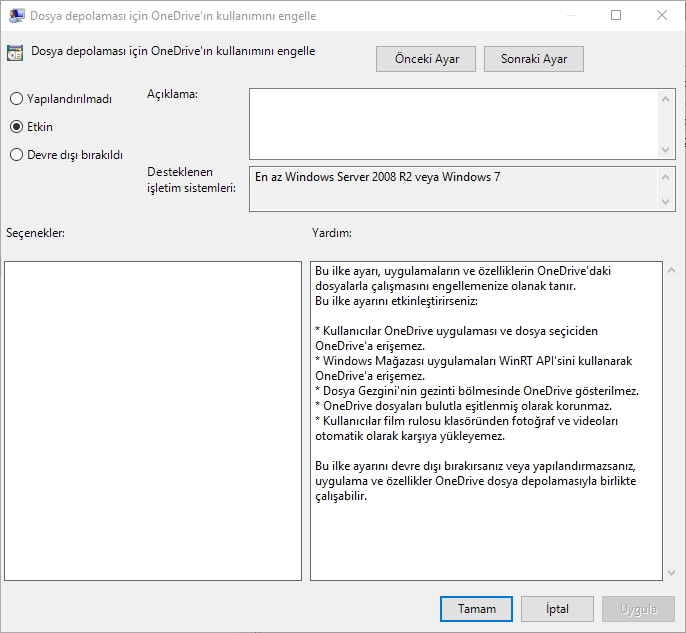686x633 pixels.
Task: Maximize the policy setting window
Action: (x=616, y=15)
